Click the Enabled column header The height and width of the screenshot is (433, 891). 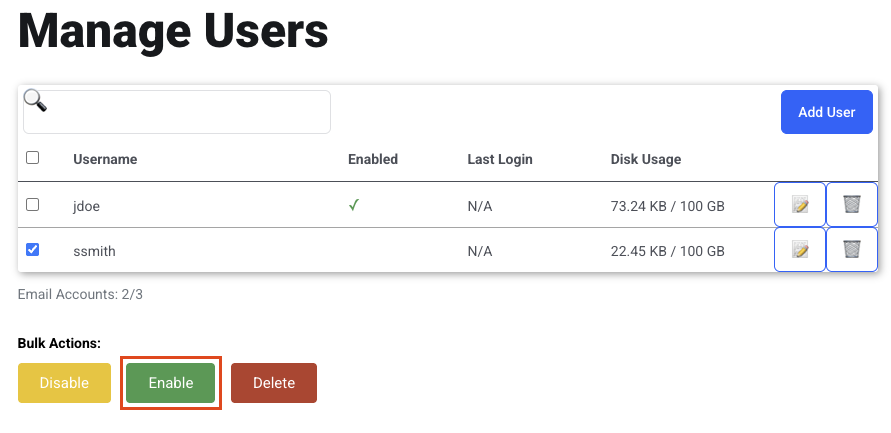point(373,159)
